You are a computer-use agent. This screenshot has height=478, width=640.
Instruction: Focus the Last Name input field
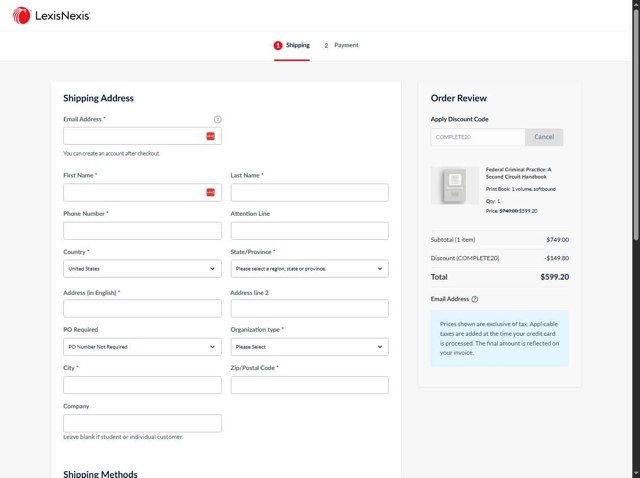tap(309, 192)
